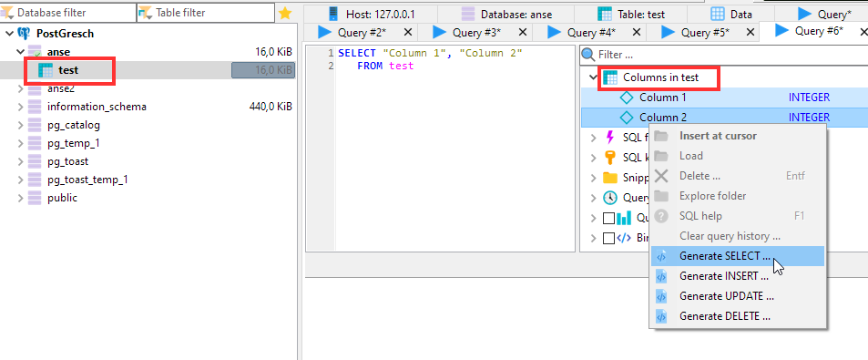The image size is (868, 360).
Task: Expand the SQL functions helper node
Action: [x=594, y=138]
